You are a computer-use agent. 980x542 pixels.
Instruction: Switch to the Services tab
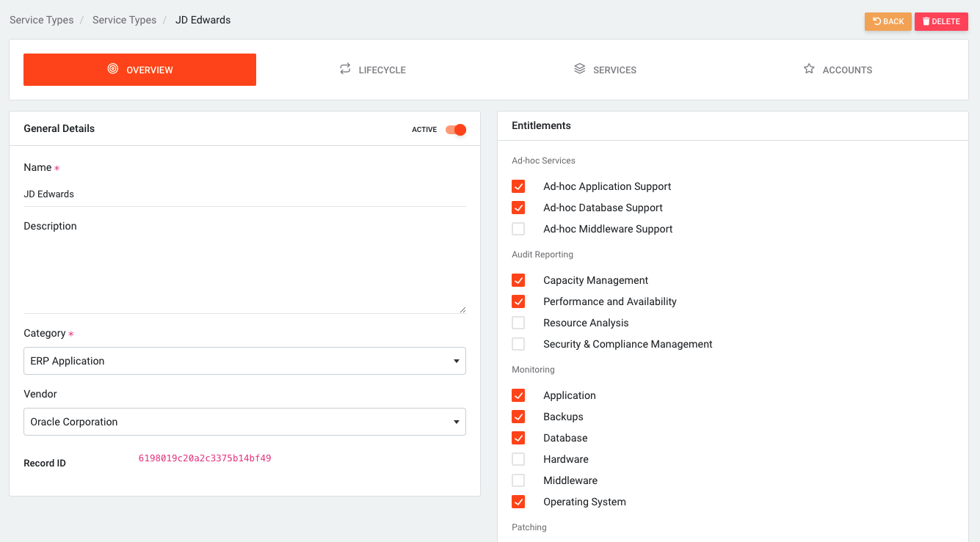pyautogui.click(x=605, y=70)
